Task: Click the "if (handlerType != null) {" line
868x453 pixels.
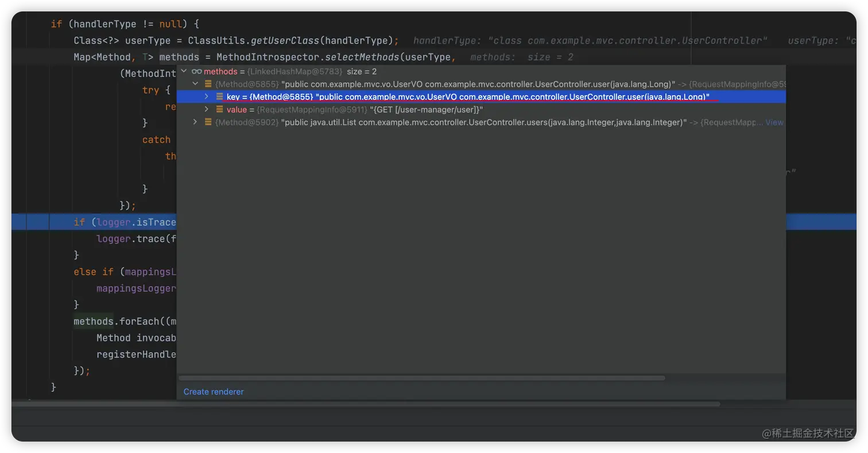Action: [125, 24]
